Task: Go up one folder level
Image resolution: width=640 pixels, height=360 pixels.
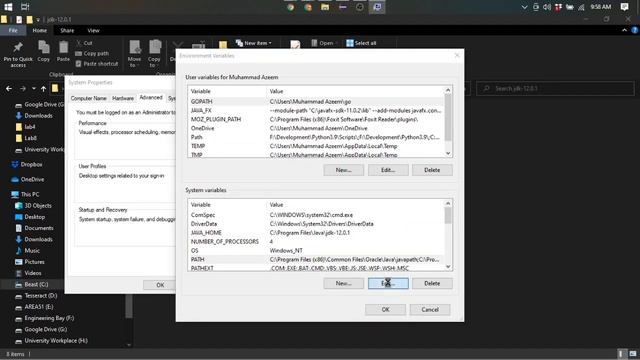Action: (x=43, y=89)
